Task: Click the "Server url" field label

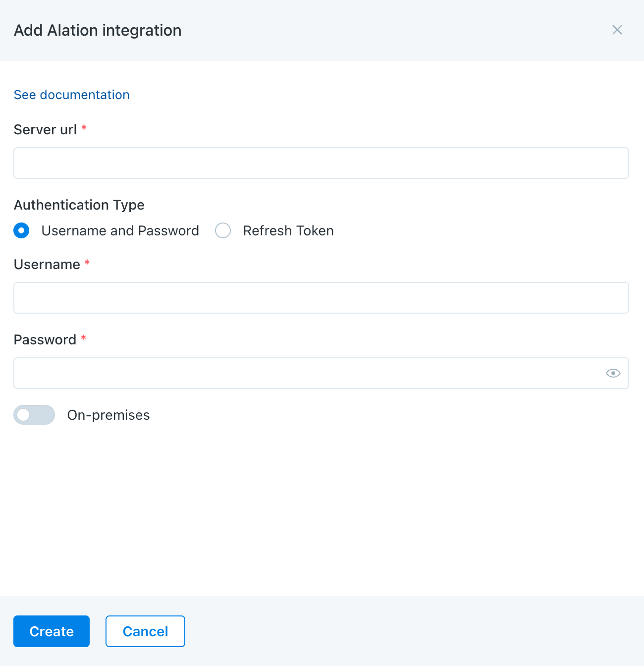Action: (45, 130)
